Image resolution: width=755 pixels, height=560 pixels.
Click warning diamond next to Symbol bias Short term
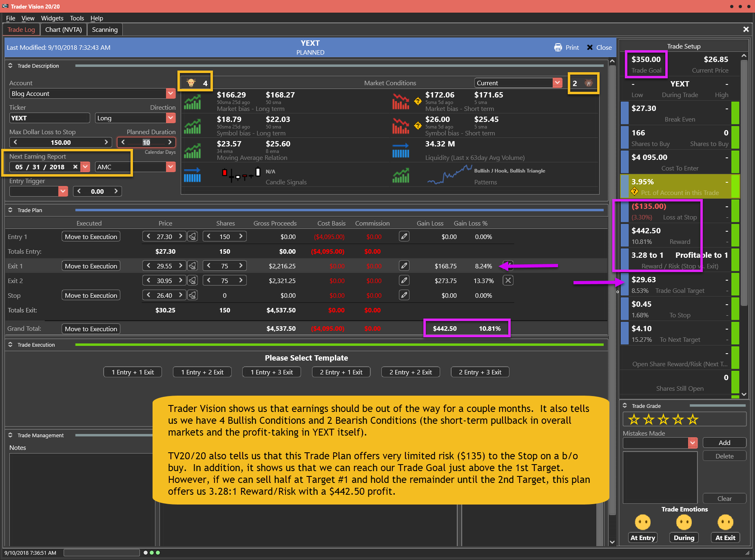click(418, 126)
